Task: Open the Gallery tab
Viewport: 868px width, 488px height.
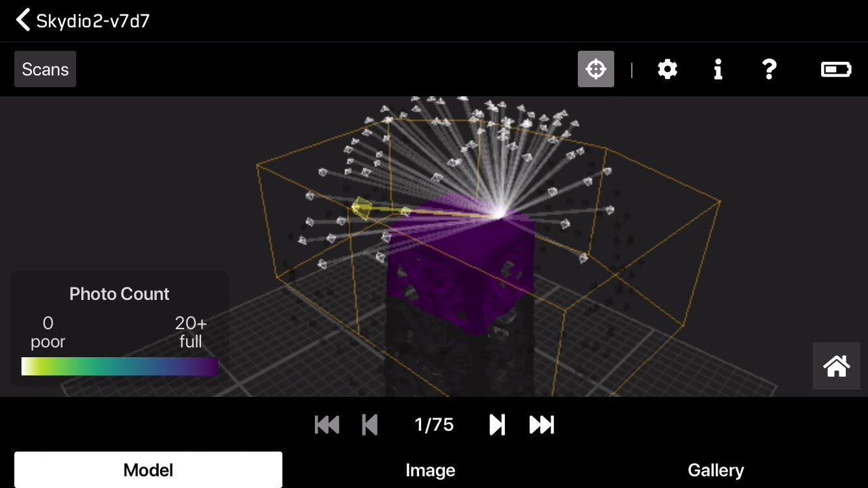Action: pos(716,470)
